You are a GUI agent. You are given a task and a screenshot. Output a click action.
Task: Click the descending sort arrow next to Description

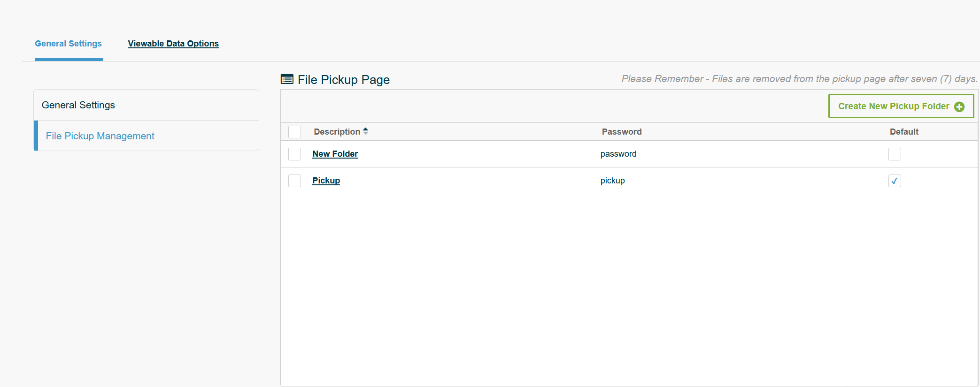[x=365, y=134]
